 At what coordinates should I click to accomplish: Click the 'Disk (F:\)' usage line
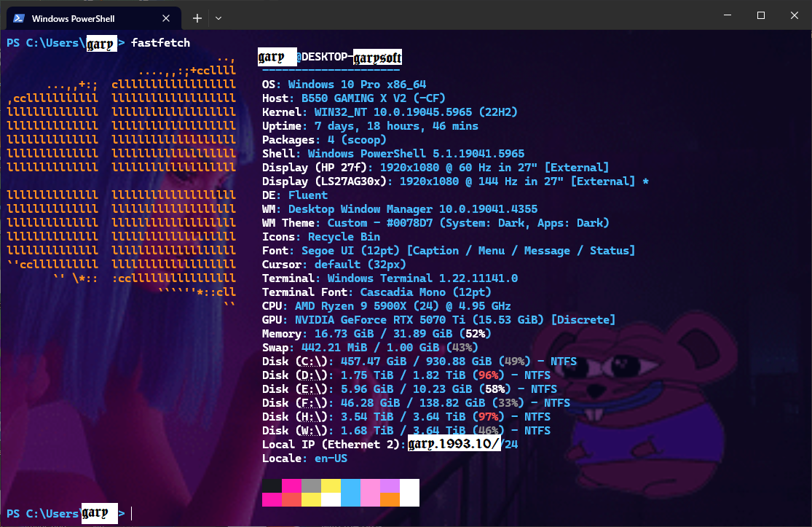pyautogui.click(x=416, y=403)
